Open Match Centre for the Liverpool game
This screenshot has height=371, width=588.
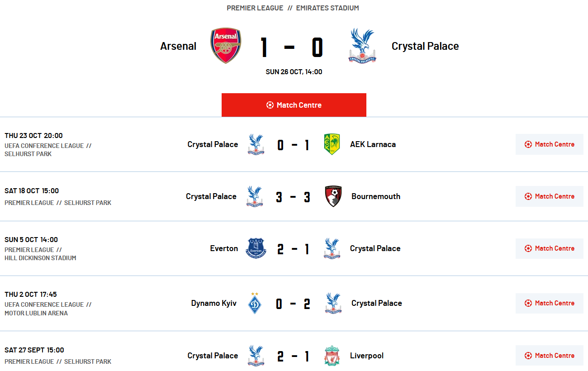[549, 356]
